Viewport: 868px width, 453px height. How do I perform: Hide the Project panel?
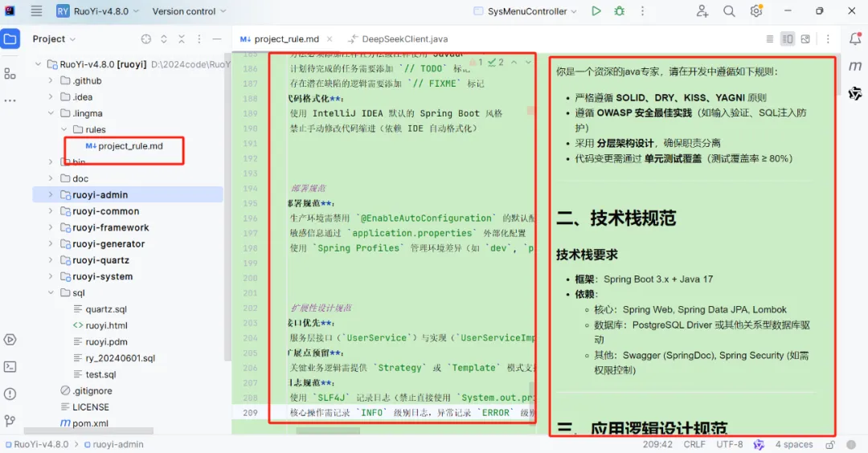(x=216, y=39)
